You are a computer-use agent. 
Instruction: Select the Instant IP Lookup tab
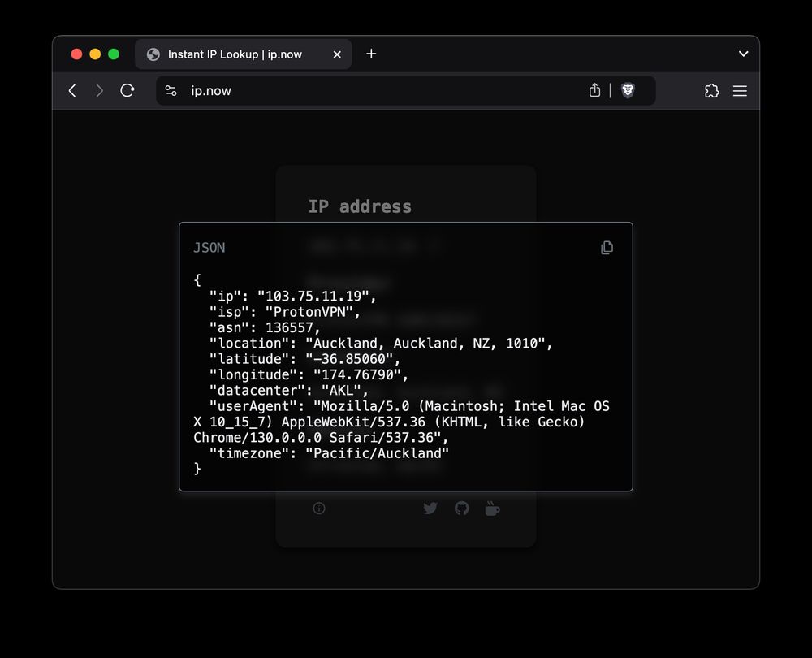(x=243, y=54)
